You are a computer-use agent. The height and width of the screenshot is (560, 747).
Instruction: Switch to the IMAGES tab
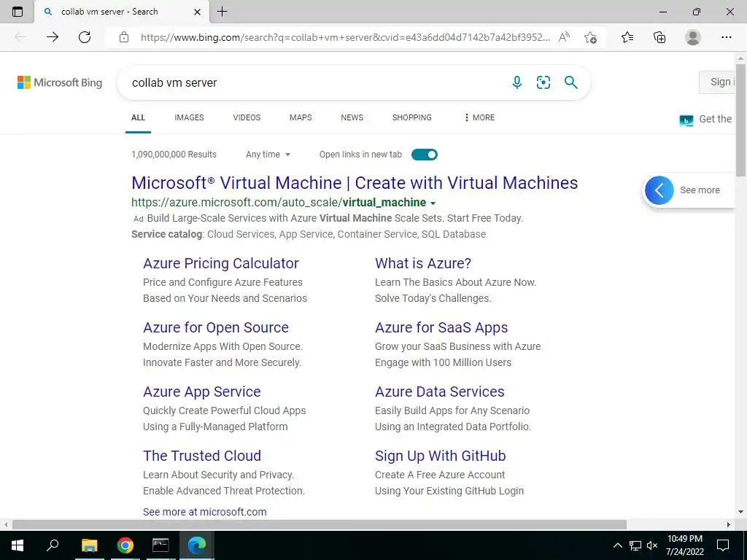[x=189, y=117]
